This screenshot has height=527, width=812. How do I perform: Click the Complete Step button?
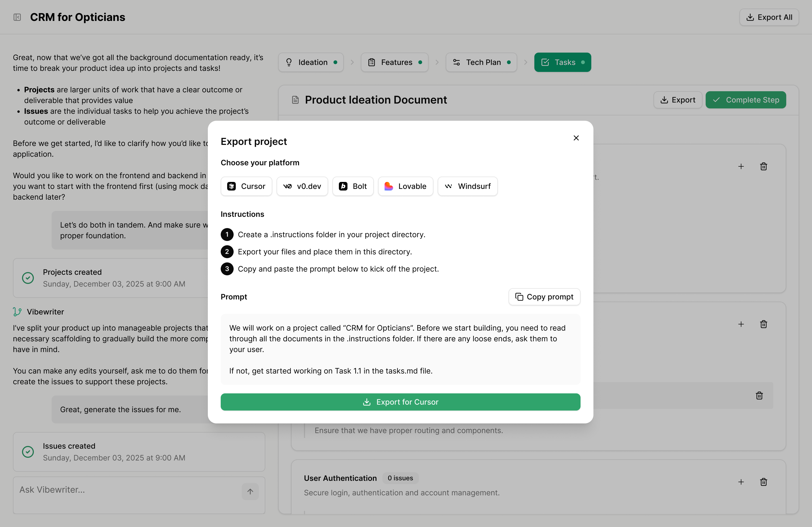tap(746, 100)
